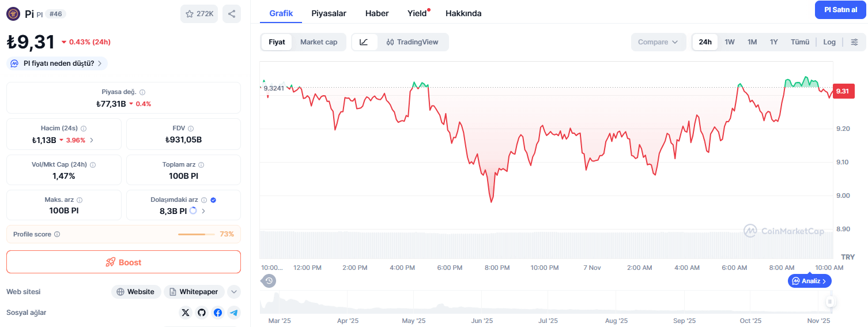Select Market cap chart view
This screenshot has width=868, height=327.
point(319,42)
